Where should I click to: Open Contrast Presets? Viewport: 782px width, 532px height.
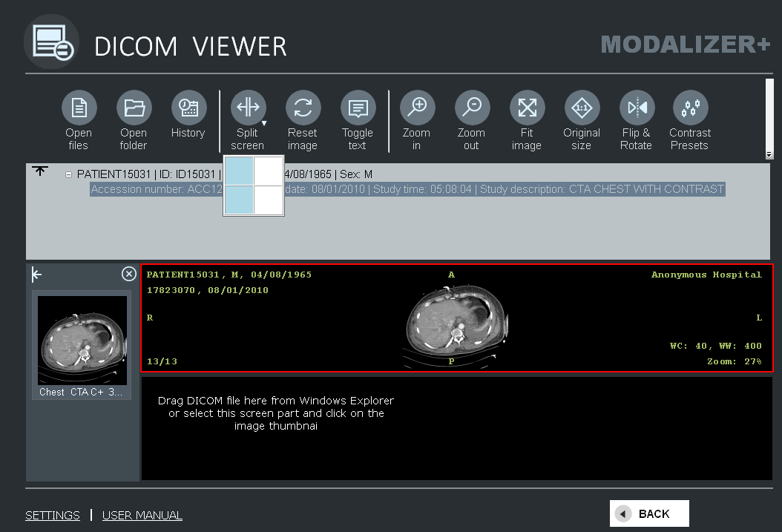click(690, 108)
